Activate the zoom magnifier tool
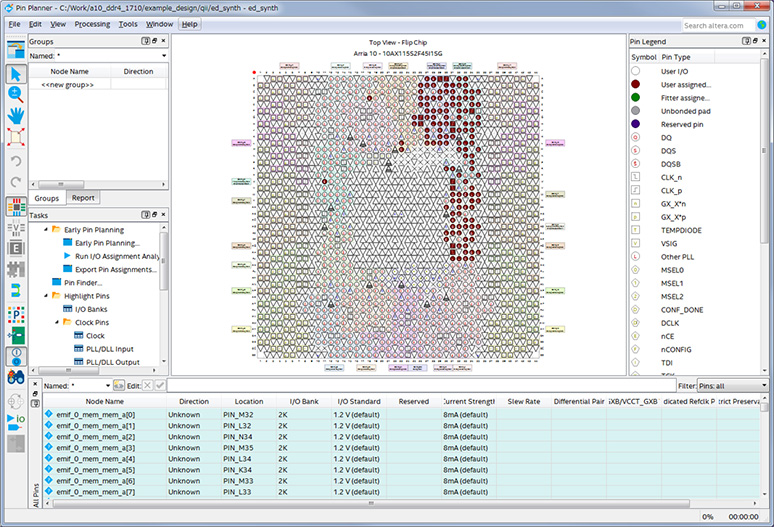The width and height of the screenshot is (774, 527). 15,94
